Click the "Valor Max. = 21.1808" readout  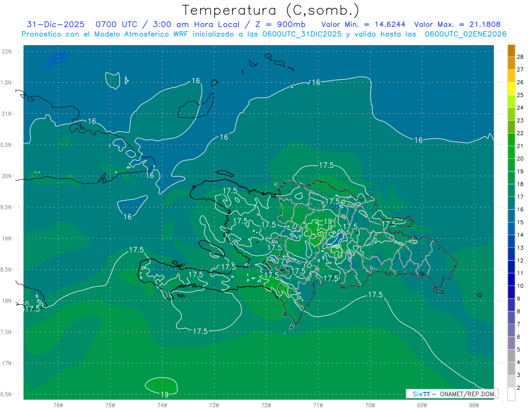click(x=458, y=24)
